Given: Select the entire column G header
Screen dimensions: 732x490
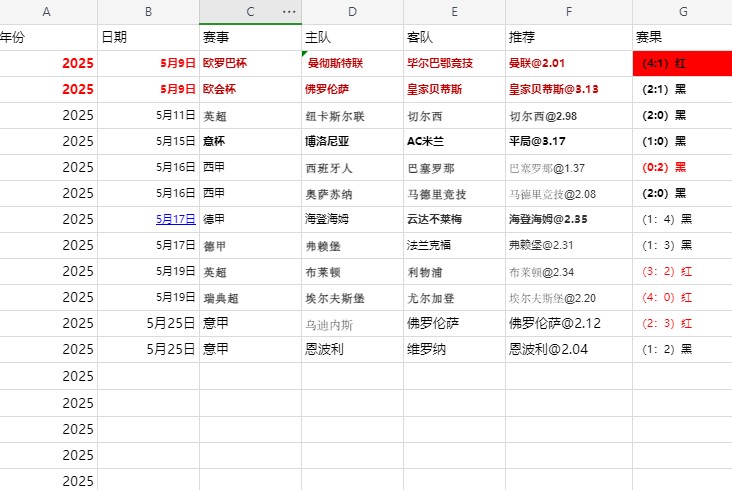Looking at the screenshot, I should coord(682,12).
